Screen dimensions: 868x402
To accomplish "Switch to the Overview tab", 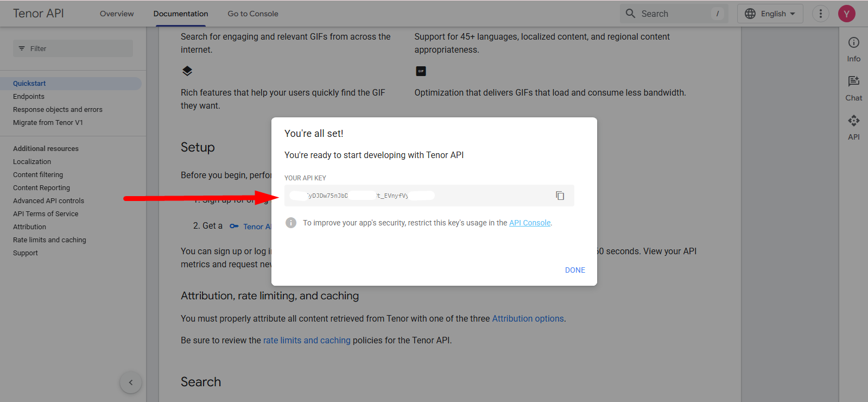I will (117, 14).
